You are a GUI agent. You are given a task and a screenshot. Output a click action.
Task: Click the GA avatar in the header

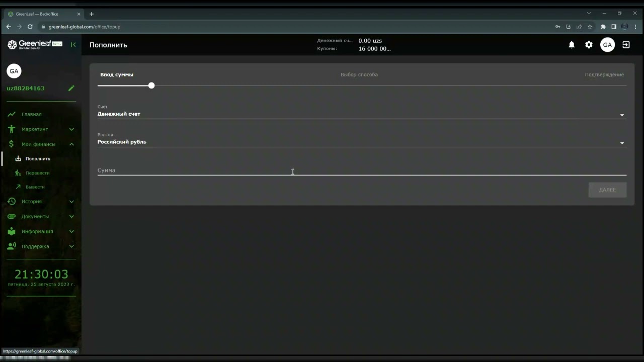607,45
